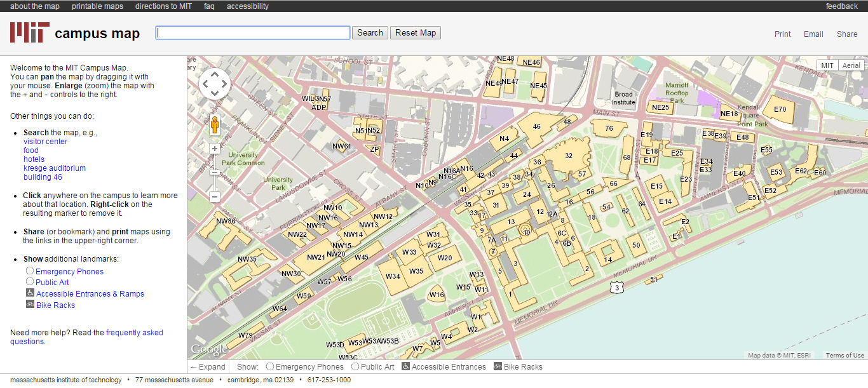Click the sidebar bike racks icon

[x=30, y=304]
